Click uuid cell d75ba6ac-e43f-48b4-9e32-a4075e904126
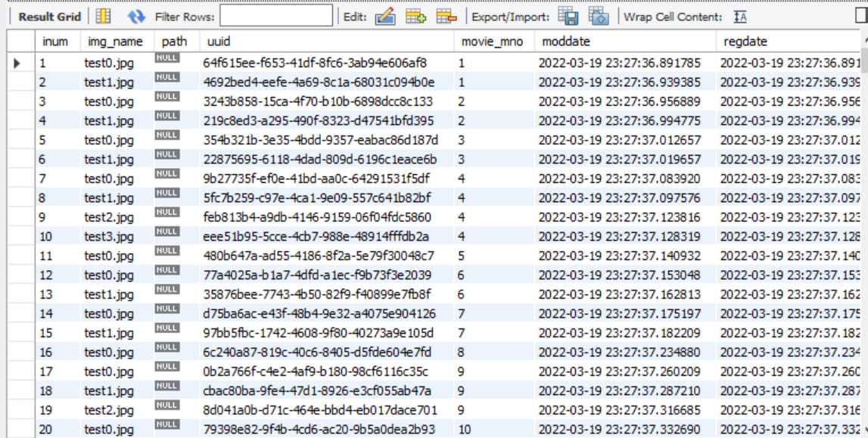The width and height of the screenshot is (868, 438). click(x=327, y=314)
